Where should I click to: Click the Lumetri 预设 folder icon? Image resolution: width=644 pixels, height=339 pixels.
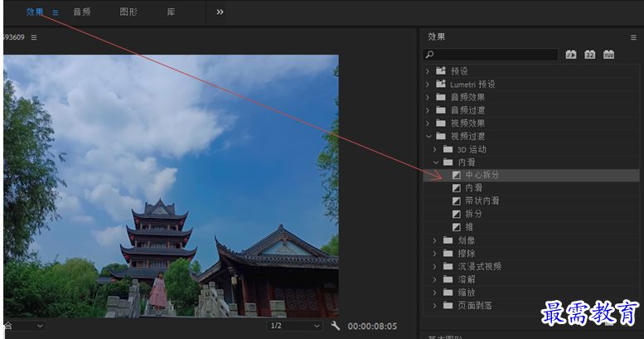click(x=441, y=84)
